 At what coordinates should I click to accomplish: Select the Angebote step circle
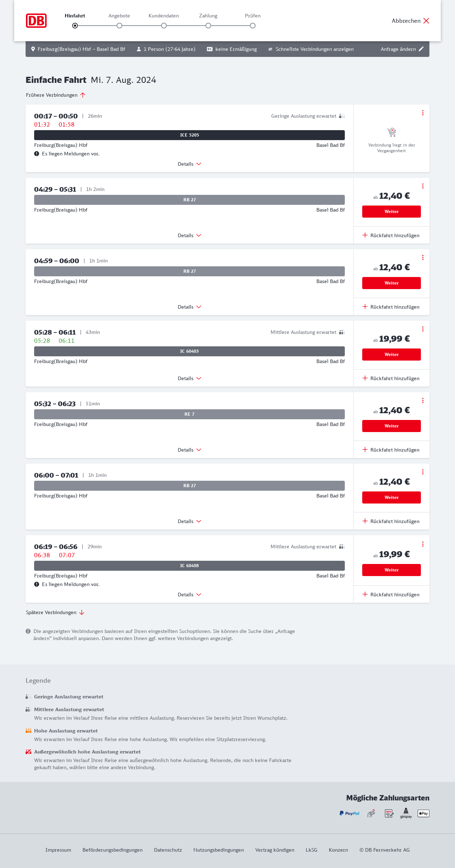[x=119, y=26]
